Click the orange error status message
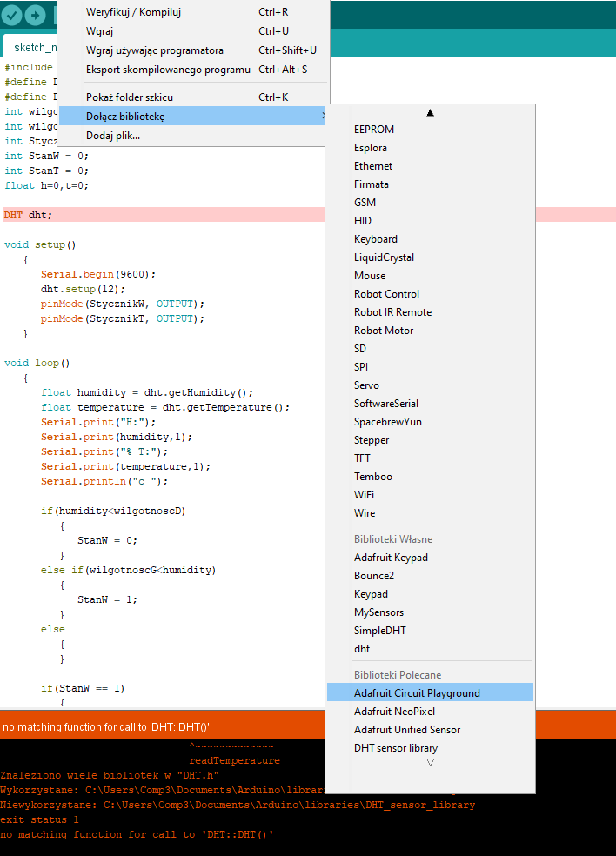This screenshot has width=616, height=856. [106, 727]
